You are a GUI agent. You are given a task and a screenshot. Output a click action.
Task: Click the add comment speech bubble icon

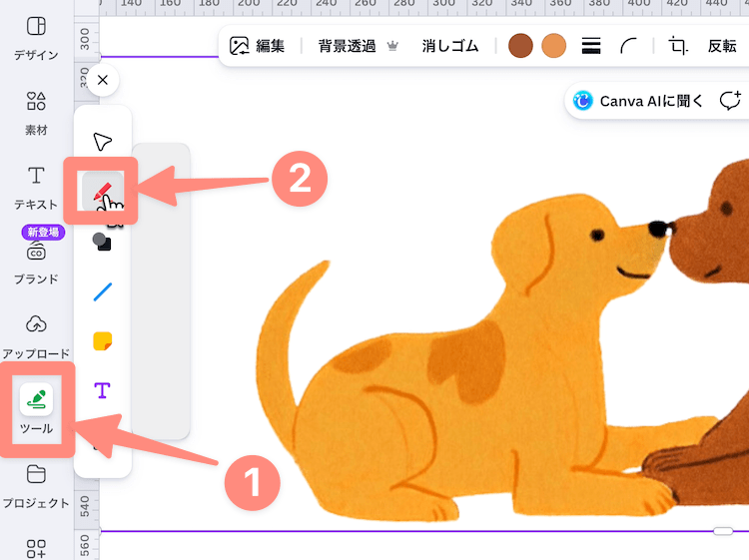(730, 101)
